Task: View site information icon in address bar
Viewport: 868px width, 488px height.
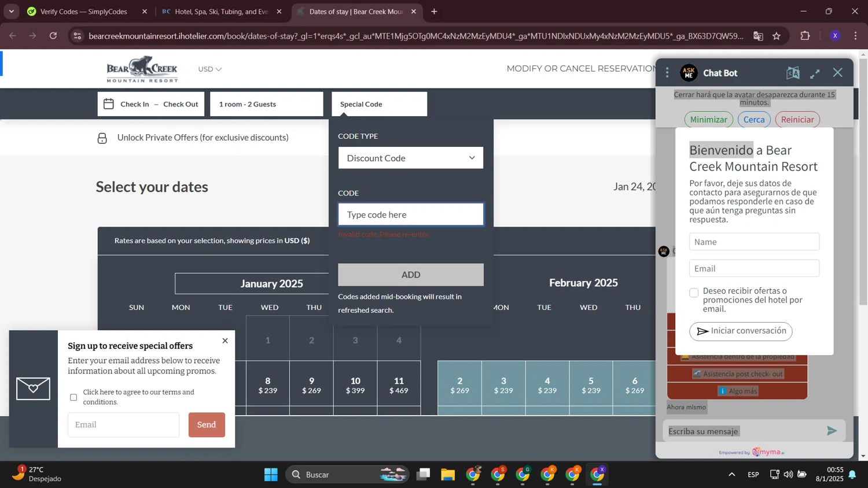Action: click(78, 36)
